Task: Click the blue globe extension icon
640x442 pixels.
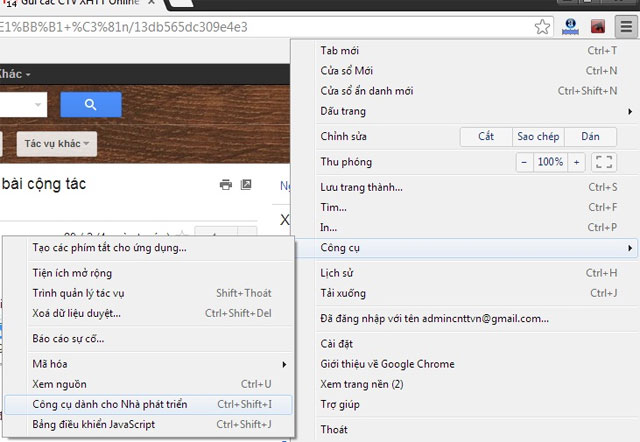Action: tap(570, 27)
